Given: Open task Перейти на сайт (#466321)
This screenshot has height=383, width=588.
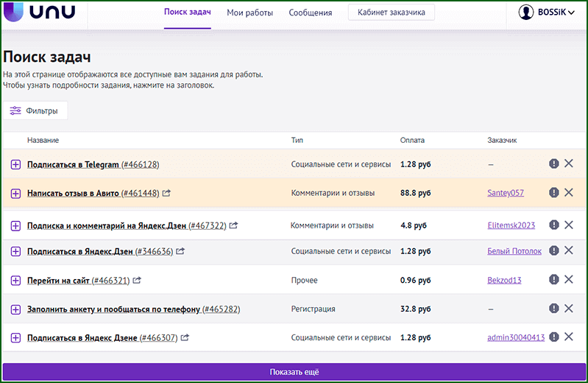Looking at the screenshot, I should [x=78, y=281].
